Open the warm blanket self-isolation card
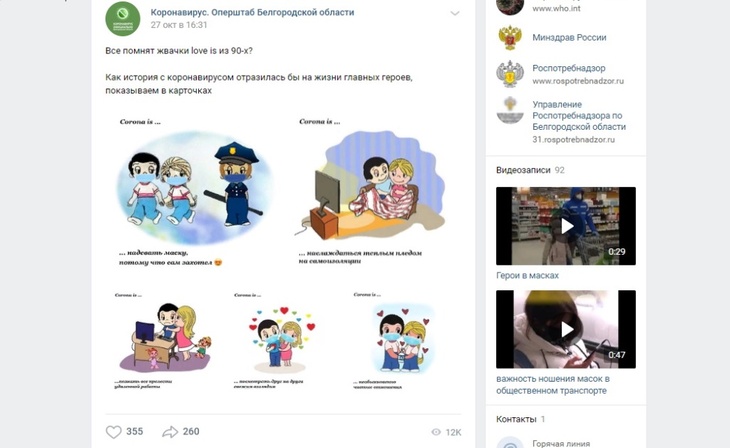 [x=373, y=192]
